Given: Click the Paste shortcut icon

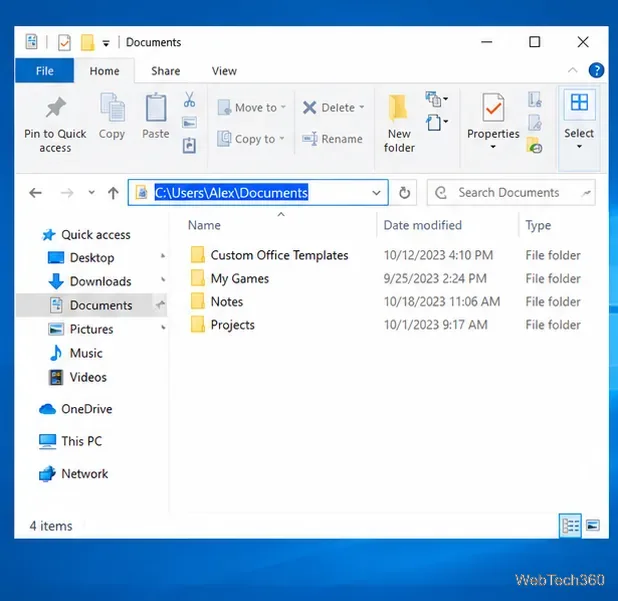Looking at the screenshot, I should [189, 145].
